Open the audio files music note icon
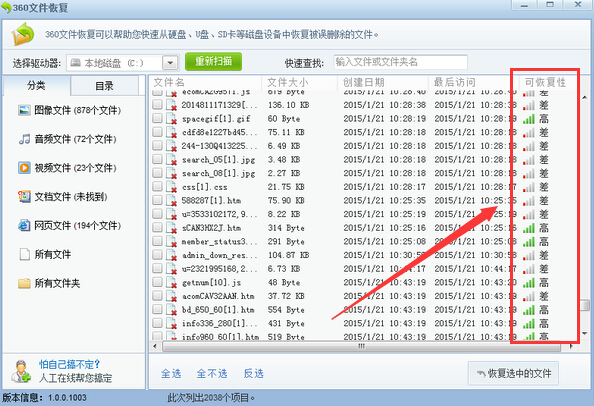Screen dimensions: 594x406 pyautogui.click(x=24, y=139)
